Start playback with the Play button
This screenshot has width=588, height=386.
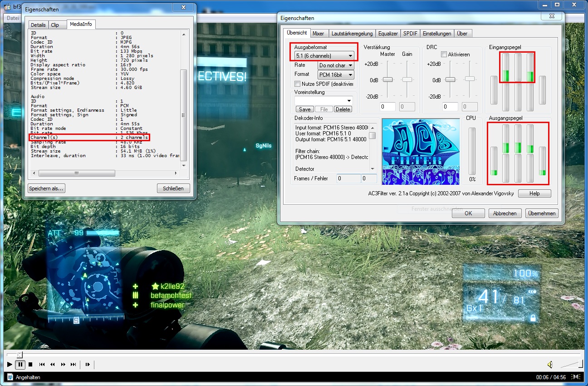click(x=10, y=364)
